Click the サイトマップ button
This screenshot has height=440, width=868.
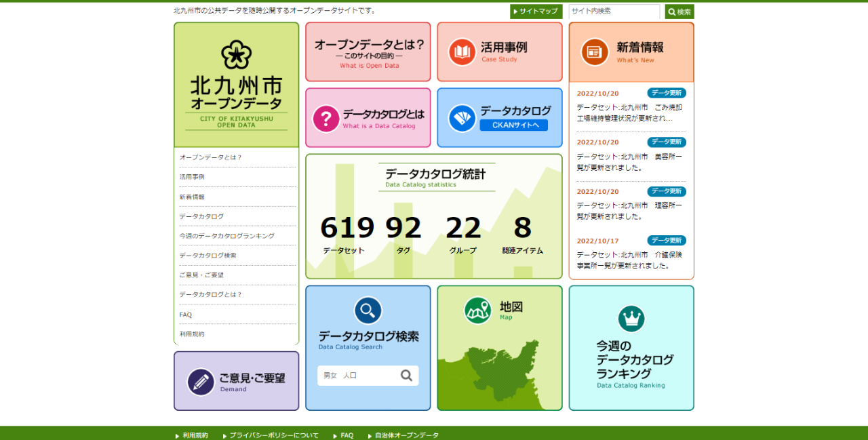click(x=536, y=12)
